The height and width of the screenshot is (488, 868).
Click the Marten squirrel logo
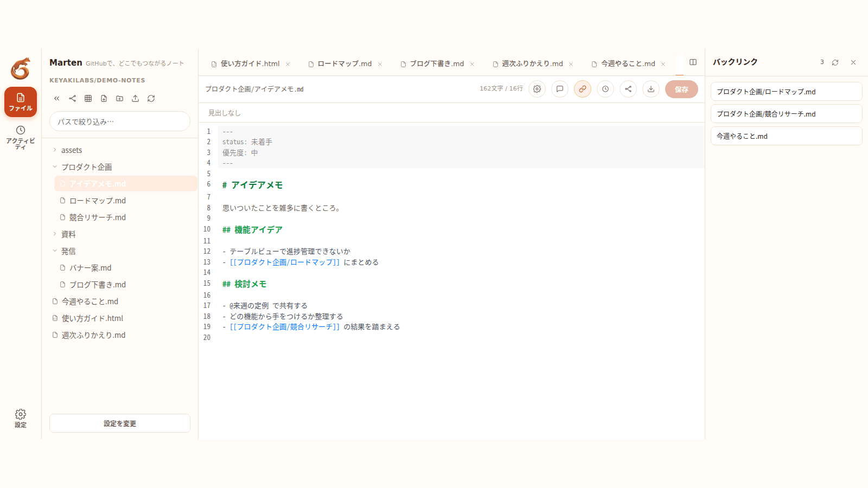click(21, 68)
